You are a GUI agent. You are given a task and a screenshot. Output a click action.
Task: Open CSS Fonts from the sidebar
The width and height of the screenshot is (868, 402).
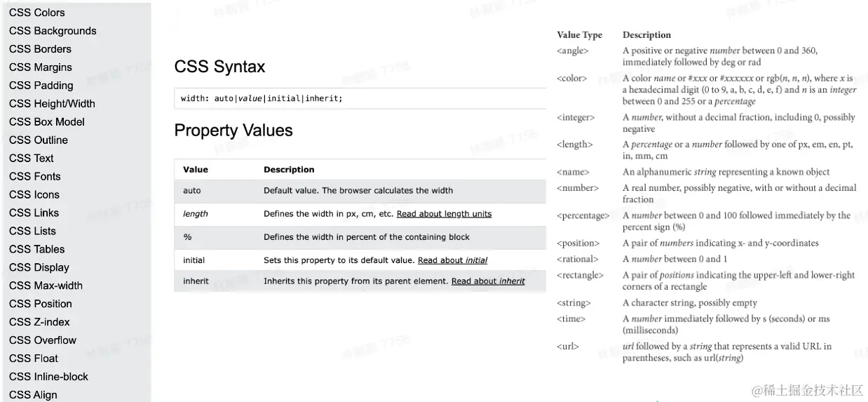35,177
